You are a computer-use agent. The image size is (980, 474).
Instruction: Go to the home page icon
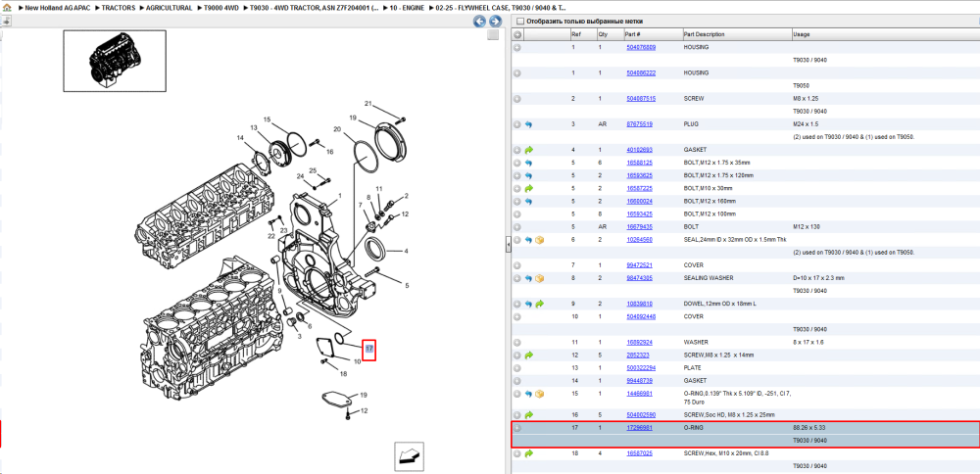pyautogui.click(x=6, y=8)
